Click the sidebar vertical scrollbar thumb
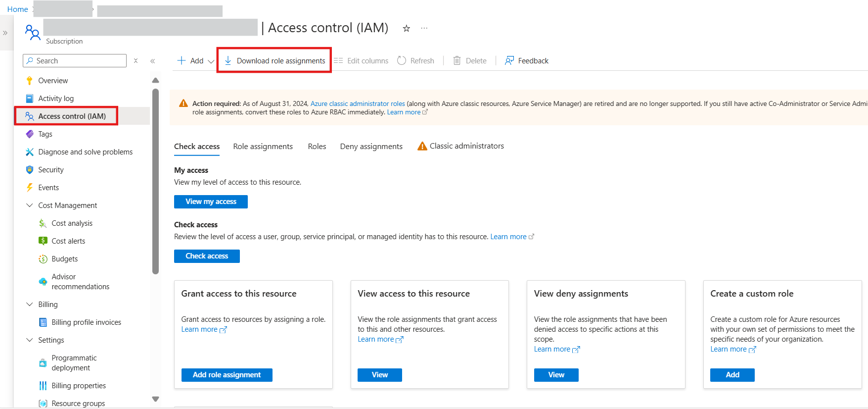 click(155, 181)
